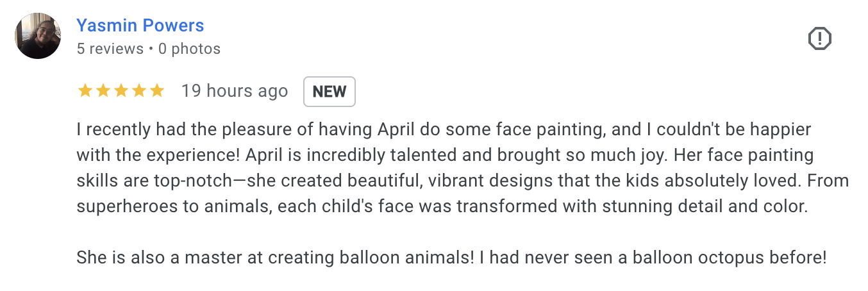Image resolution: width=868 pixels, height=291 pixels.
Task: Click the NEW badge beside the timestamp
Action: coord(329,92)
